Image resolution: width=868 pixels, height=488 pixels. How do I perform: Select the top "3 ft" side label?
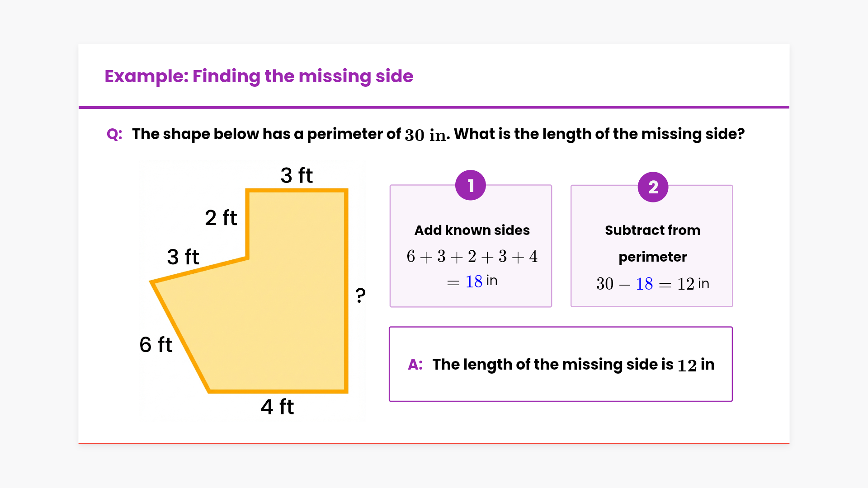point(297,175)
